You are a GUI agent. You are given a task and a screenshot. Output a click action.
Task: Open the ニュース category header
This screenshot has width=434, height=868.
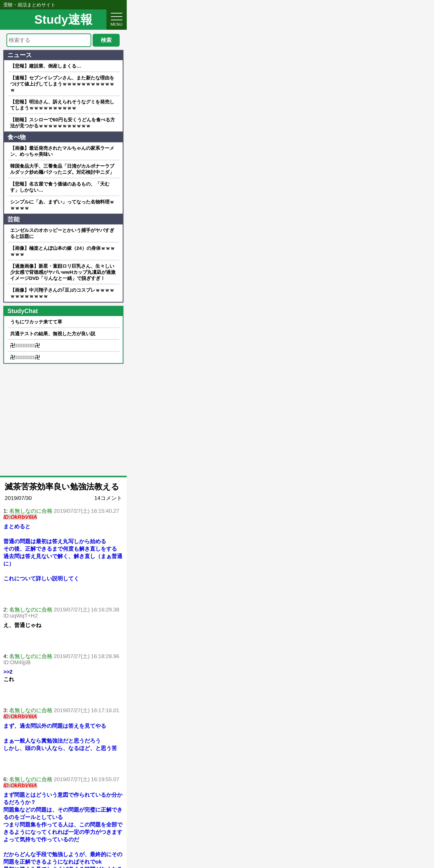tap(63, 55)
